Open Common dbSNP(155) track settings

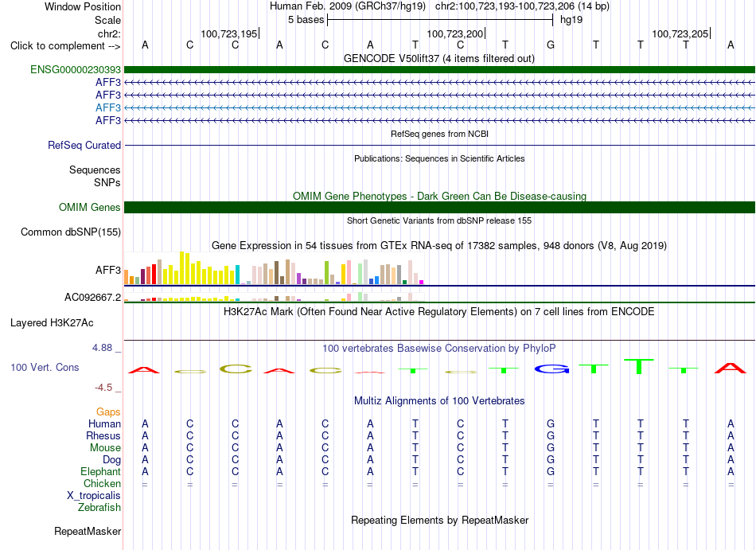71,232
